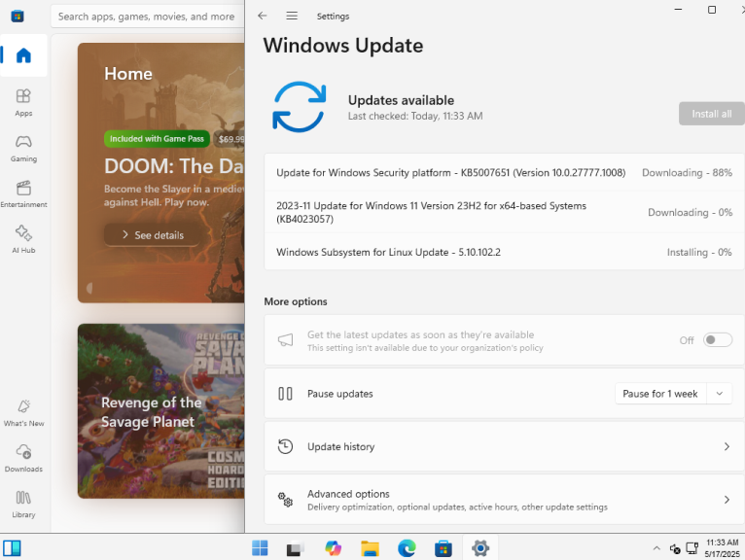The image size is (745, 560).
Task: Open the Settings navigation hamburger menu
Action: click(x=292, y=17)
